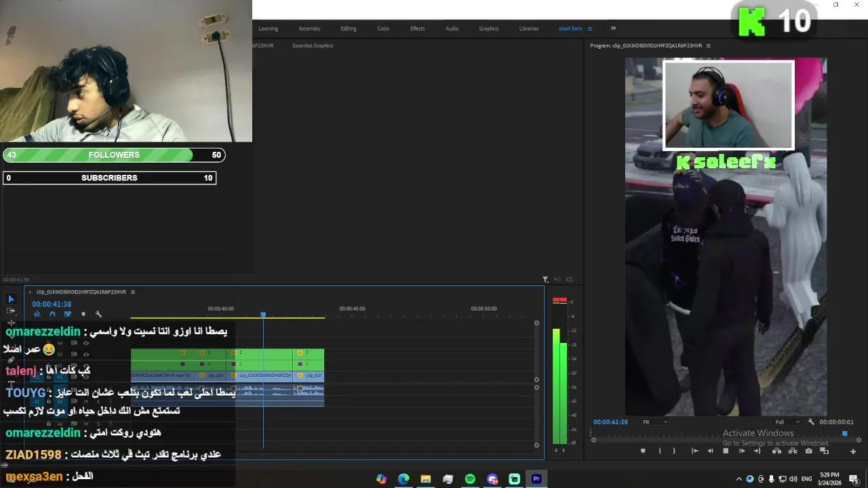Open the Essential Graphics panel tab
This screenshot has width=868, height=488.
coord(313,45)
